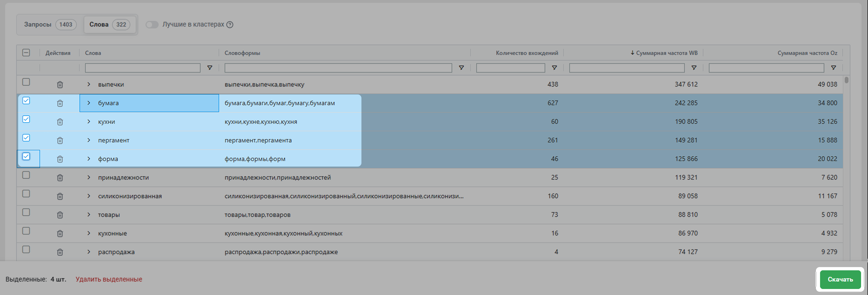Open filter icon for Слова column

click(210, 68)
